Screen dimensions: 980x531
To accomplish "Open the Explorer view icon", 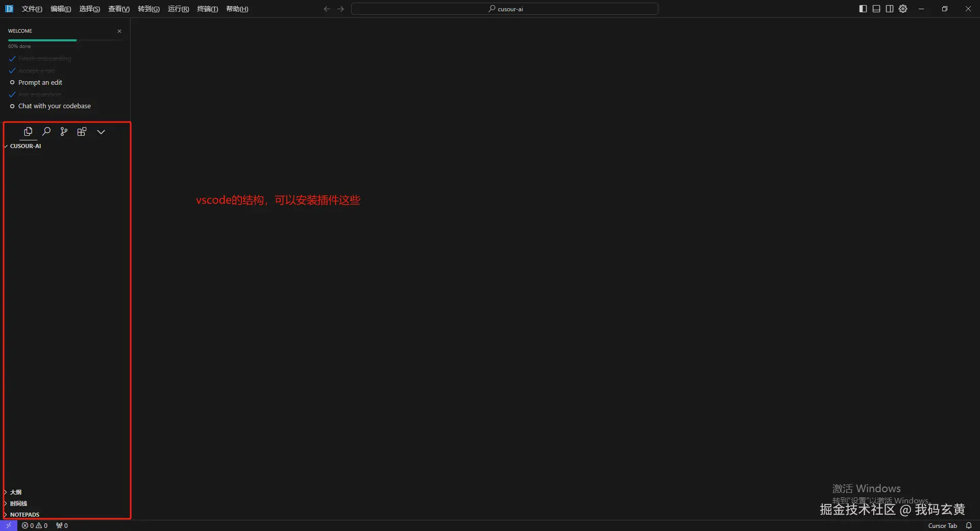I will [28, 132].
